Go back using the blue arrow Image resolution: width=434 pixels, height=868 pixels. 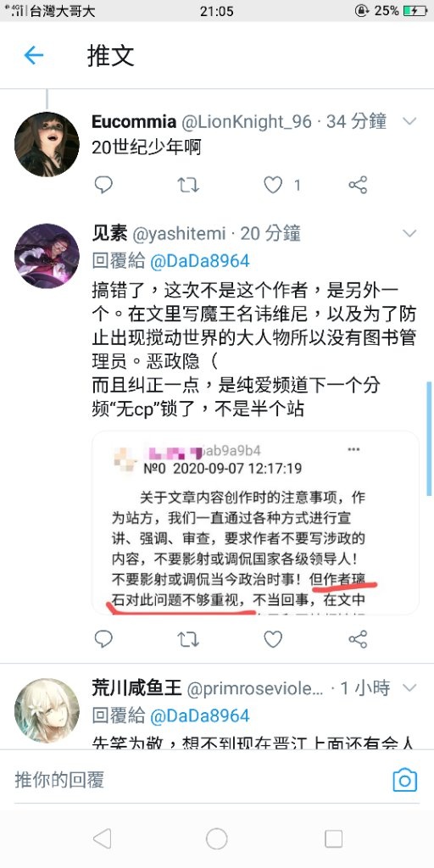(34, 55)
